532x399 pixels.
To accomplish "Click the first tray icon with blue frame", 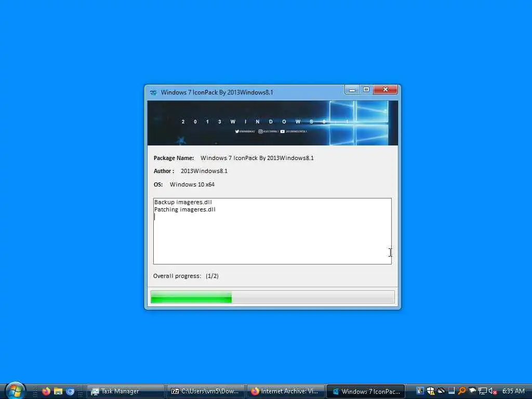I will tap(420, 391).
